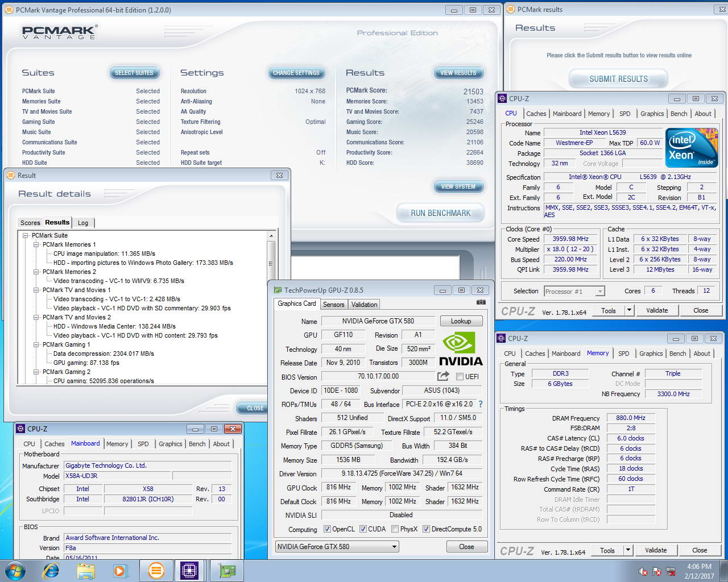Click the PCMark Score 21503 value
Screen dimensions: 728x582
tap(473, 91)
